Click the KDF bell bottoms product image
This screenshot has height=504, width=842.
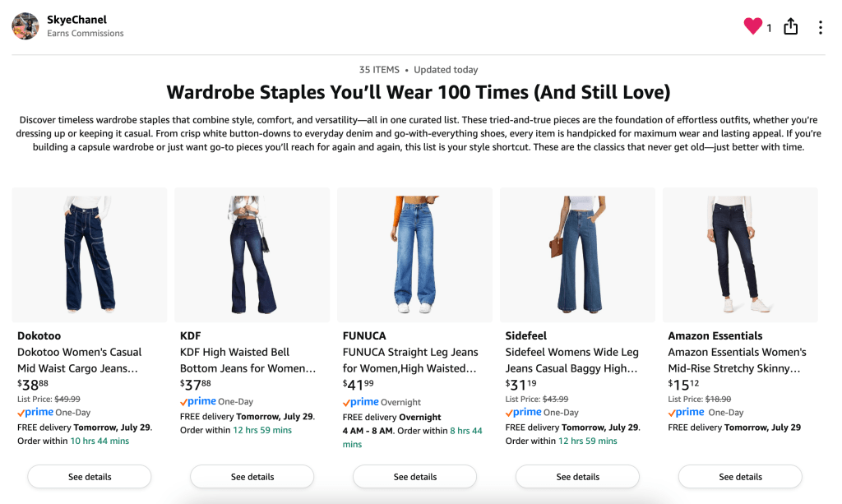(x=252, y=253)
